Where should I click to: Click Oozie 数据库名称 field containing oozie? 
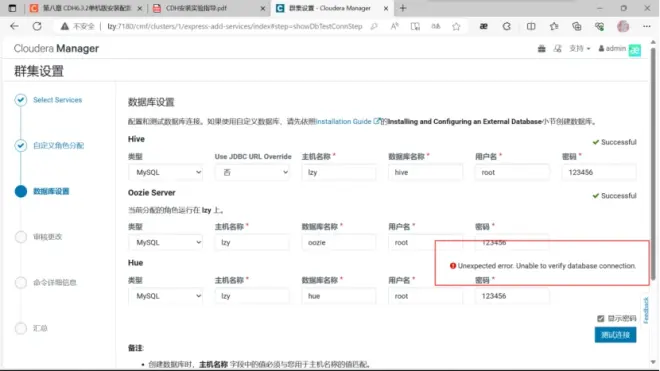[x=339, y=243]
